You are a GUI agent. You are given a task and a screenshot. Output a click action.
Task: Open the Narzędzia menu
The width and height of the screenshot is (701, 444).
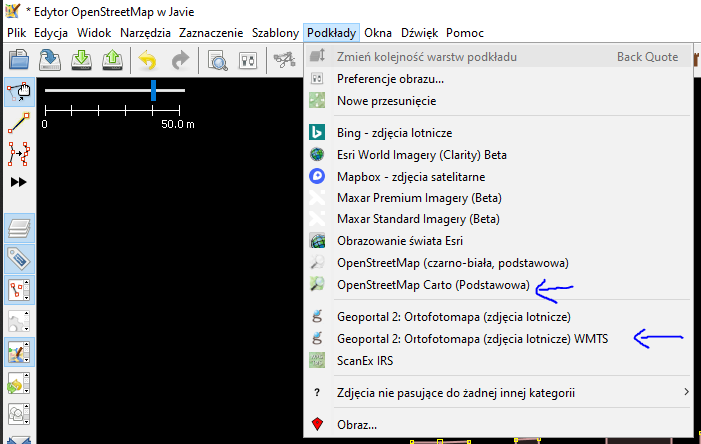pyautogui.click(x=145, y=33)
